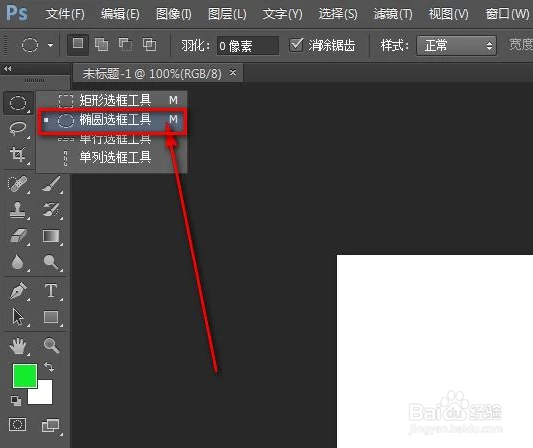Select the Crop tool
The height and width of the screenshot is (448, 533).
[x=18, y=155]
